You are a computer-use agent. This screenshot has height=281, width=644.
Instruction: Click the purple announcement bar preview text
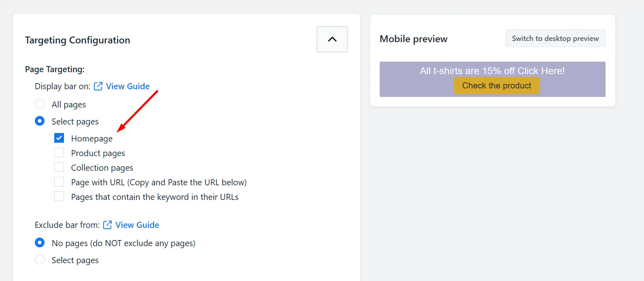tap(492, 71)
